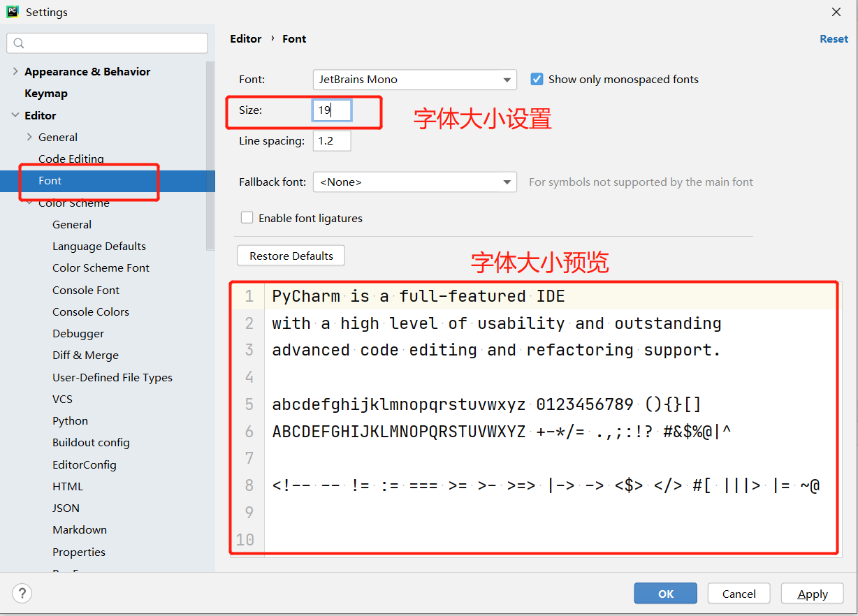Click preview line number 10 in gutter
Viewport: 858px width, 616px height.
[x=245, y=539]
